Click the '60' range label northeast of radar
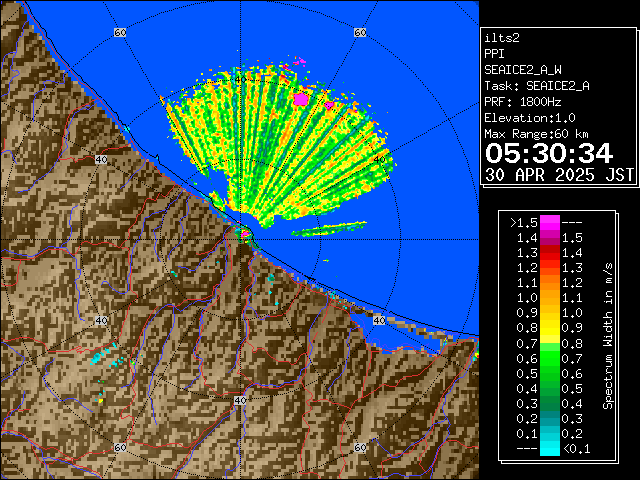This screenshot has height=480, width=640. point(360,32)
